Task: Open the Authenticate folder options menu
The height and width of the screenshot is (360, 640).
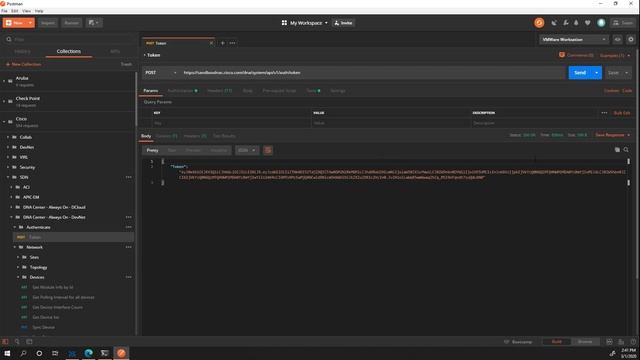Action: (129, 227)
